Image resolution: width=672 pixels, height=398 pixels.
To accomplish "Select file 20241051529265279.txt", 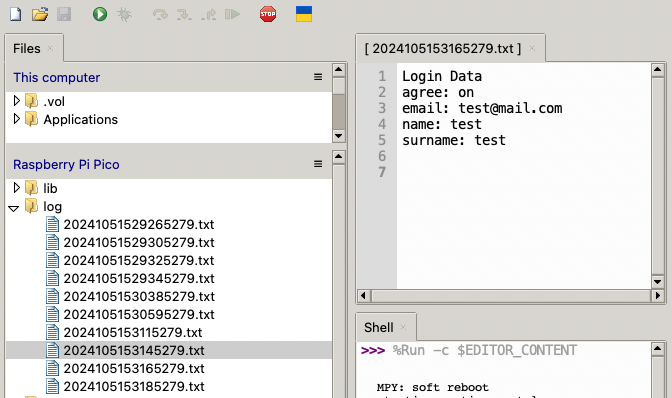I will click(139, 224).
